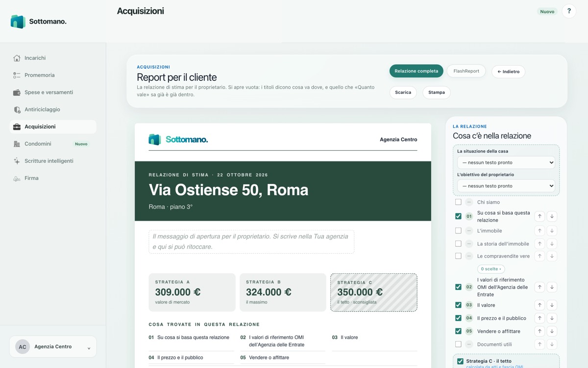Viewport: 588px width, 368px height.
Task: Go to Incarichi in the sidebar
Action: pos(53,58)
